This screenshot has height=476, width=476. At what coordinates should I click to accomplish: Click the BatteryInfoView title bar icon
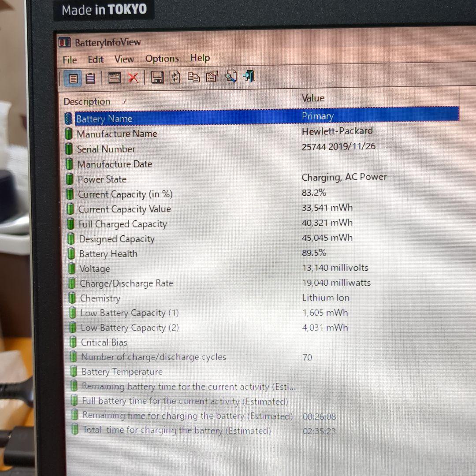pyautogui.click(x=64, y=42)
